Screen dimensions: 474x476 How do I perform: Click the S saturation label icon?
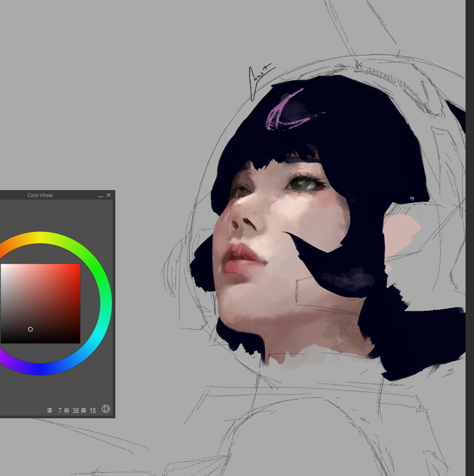67,410
